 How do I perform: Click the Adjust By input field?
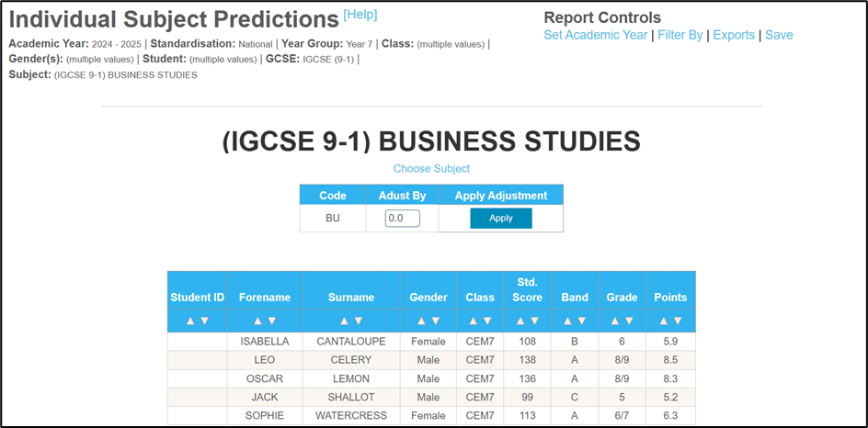[403, 219]
